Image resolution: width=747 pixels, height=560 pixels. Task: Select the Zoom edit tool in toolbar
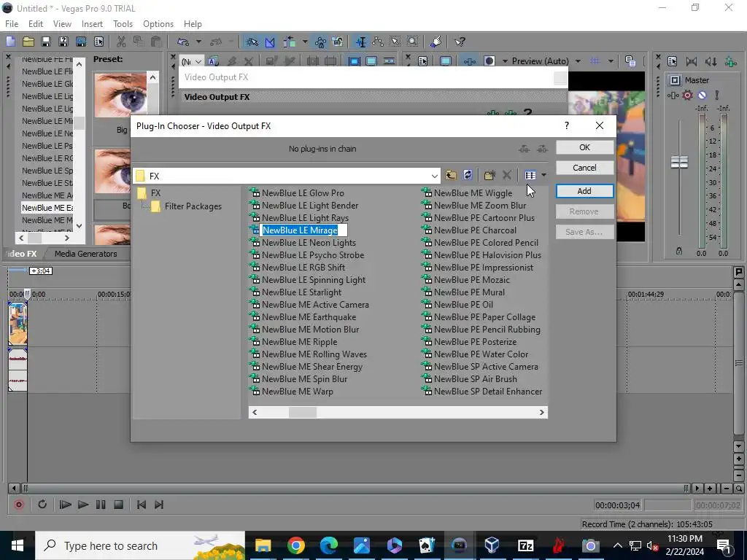point(413,42)
